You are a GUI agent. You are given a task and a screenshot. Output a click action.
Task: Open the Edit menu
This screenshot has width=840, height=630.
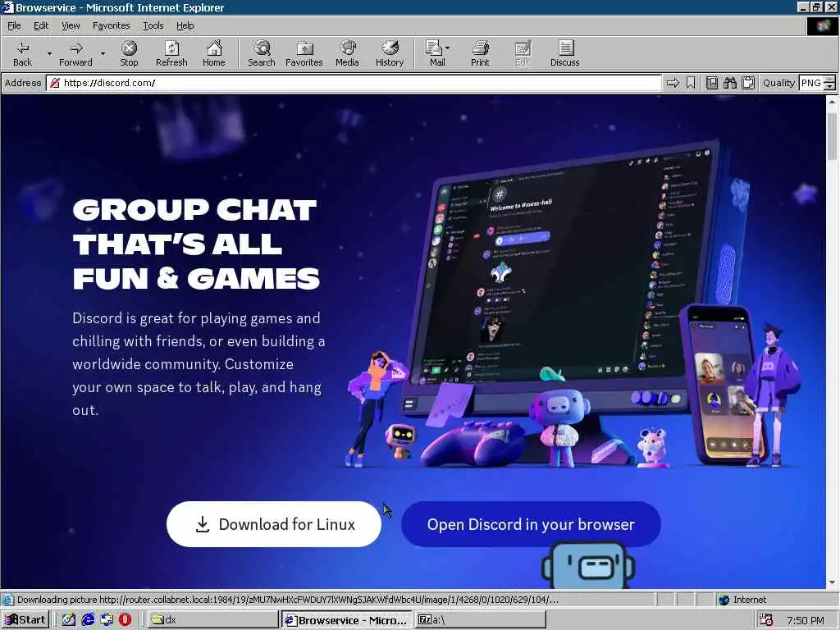[41, 25]
